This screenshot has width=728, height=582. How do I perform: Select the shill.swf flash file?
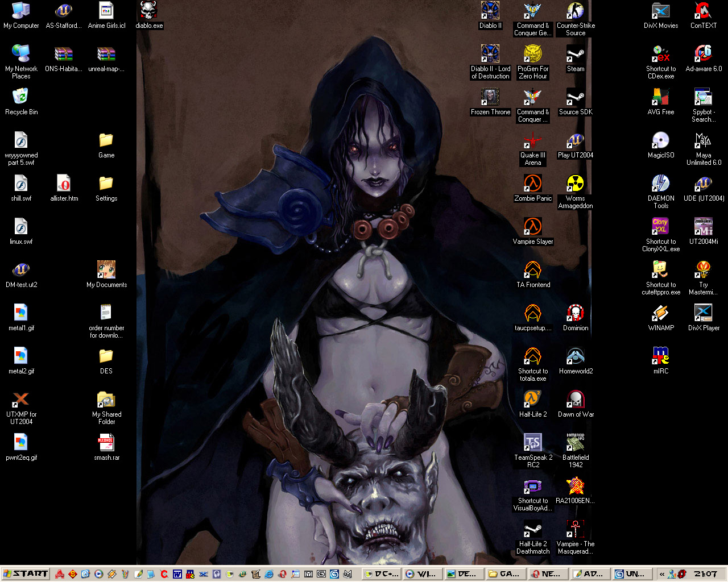tap(21, 188)
